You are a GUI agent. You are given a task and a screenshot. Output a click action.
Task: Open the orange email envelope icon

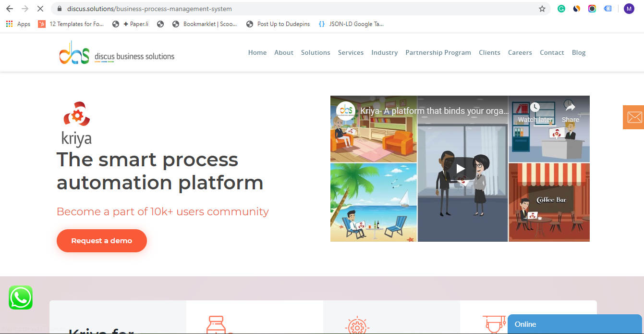(634, 117)
